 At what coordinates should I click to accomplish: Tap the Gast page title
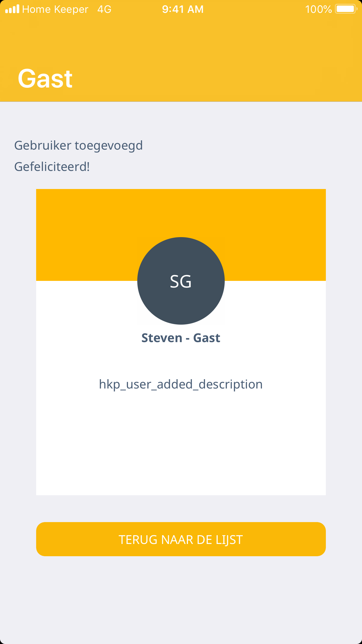tap(45, 79)
